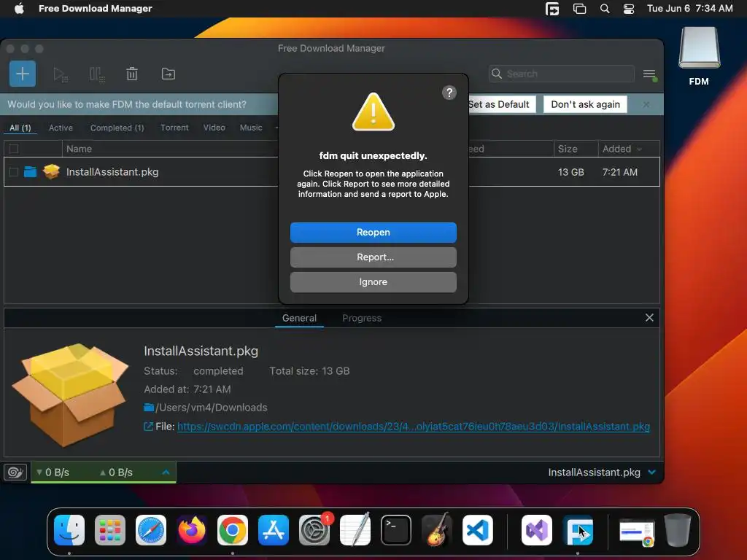Launch Google Chrome from the Dock
Viewport: 747px width, 560px height.
[x=233, y=530]
